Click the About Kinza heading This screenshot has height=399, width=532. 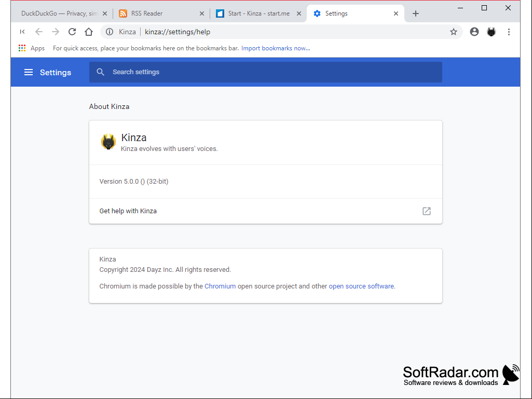pos(109,106)
